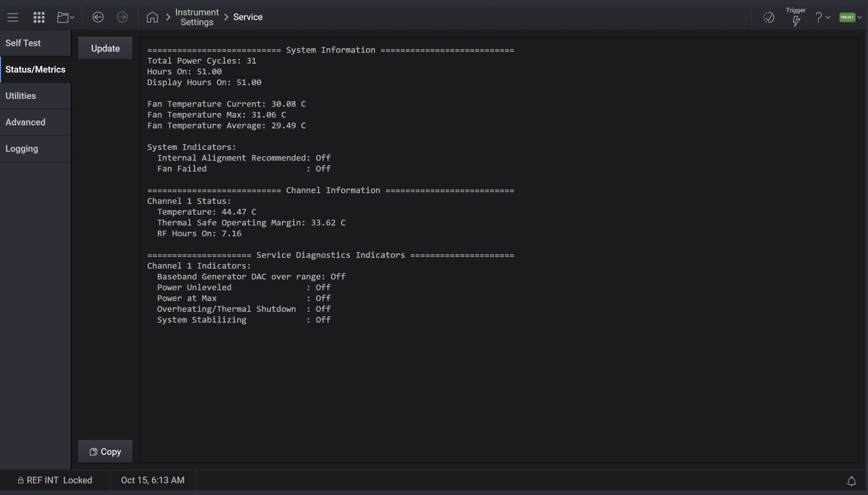Click the green PRESET button
The height and width of the screenshot is (495, 868).
point(847,18)
